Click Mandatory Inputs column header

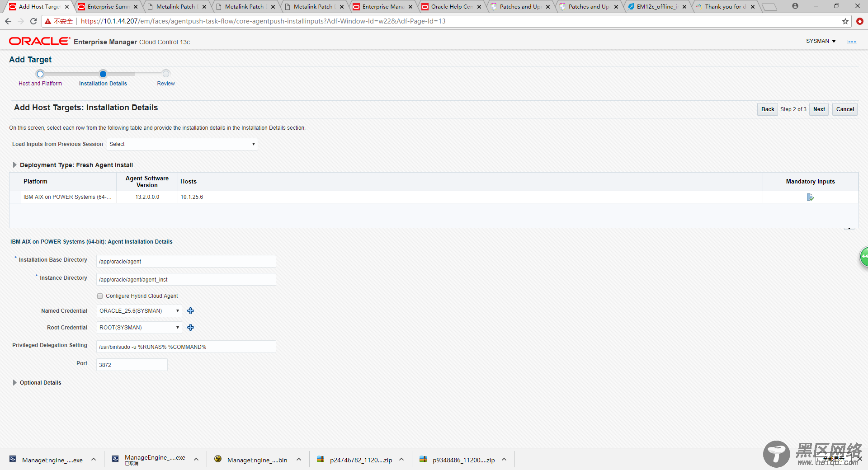click(x=810, y=181)
